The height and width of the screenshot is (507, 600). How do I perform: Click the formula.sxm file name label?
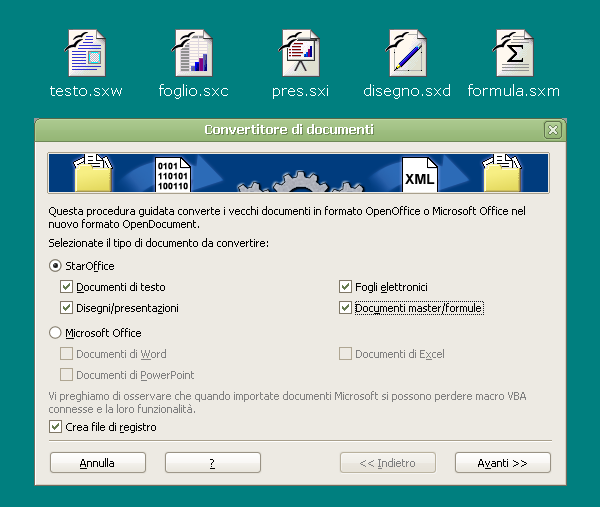(514, 91)
